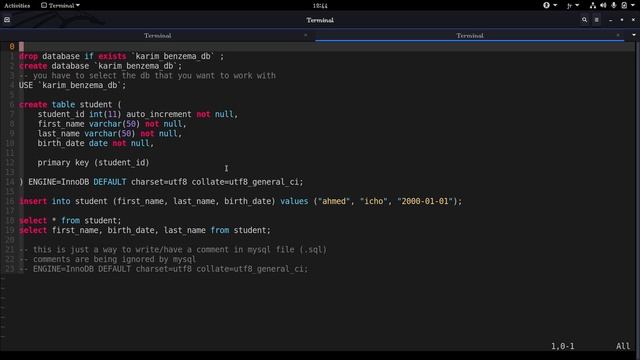Click 'select first_name, birth_date' line 19
This screenshot has width=640, height=360.
(x=145, y=230)
